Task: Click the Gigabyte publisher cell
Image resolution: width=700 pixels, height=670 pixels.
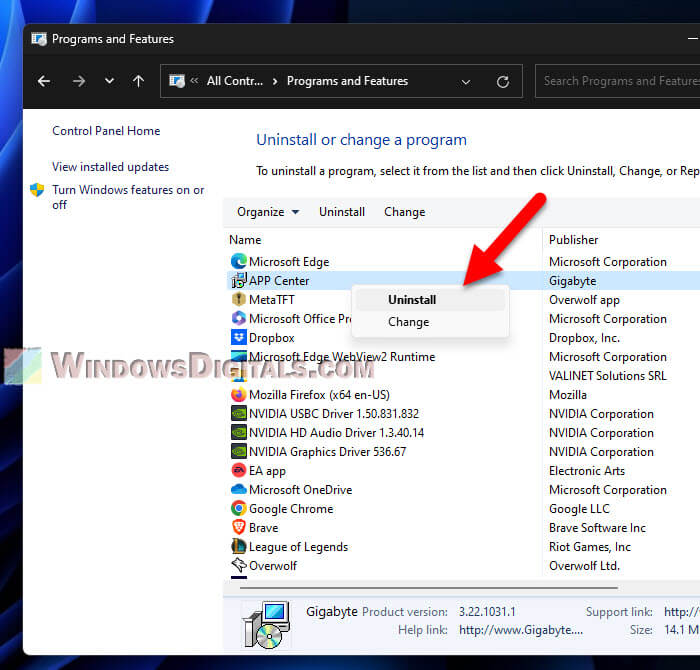Action: tap(573, 281)
